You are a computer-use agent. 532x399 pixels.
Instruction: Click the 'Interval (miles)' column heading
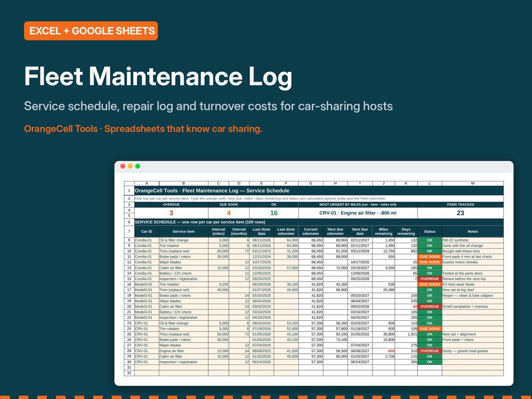[219, 231]
